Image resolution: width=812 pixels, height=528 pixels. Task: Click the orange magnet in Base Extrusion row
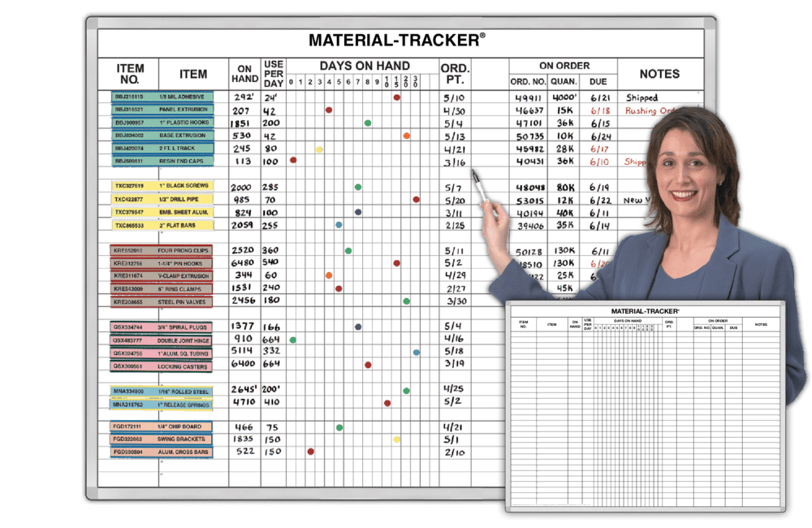[x=406, y=136]
